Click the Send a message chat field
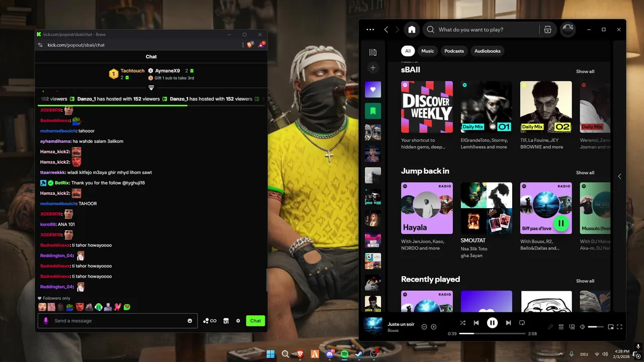644x362 pixels. [x=117, y=321]
